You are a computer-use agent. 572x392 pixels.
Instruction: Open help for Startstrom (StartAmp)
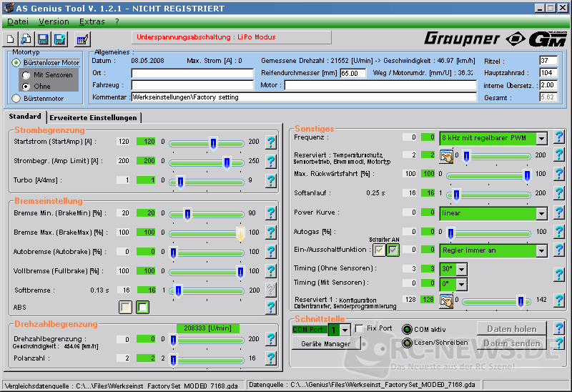pos(271,142)
